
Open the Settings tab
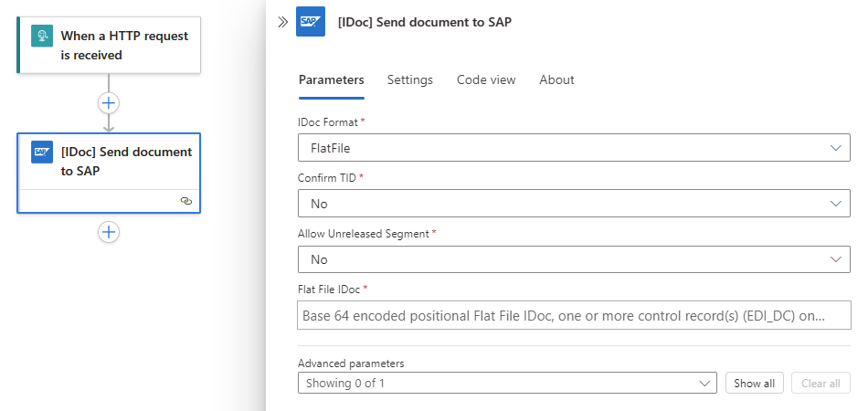coord(410,80)
